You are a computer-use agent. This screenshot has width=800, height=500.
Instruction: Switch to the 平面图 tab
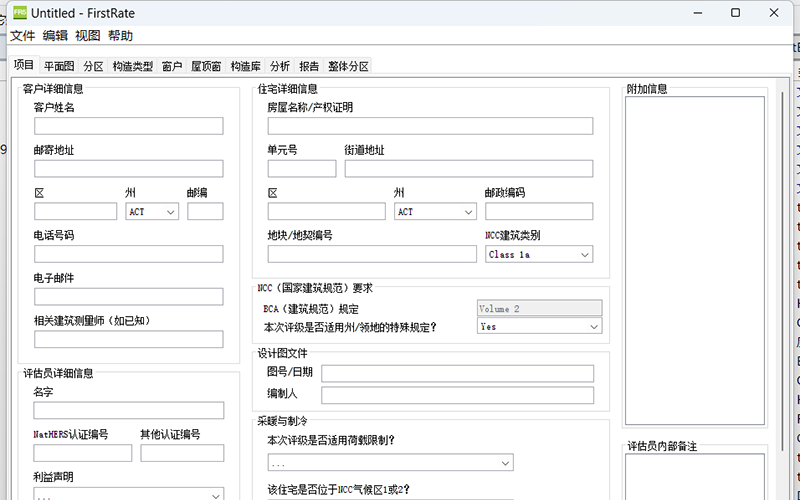coord(59,66)
